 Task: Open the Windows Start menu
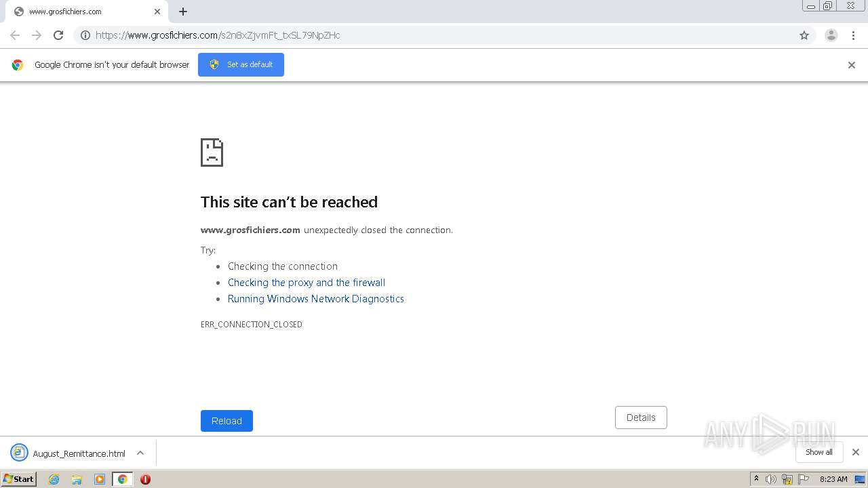[19, 479]
